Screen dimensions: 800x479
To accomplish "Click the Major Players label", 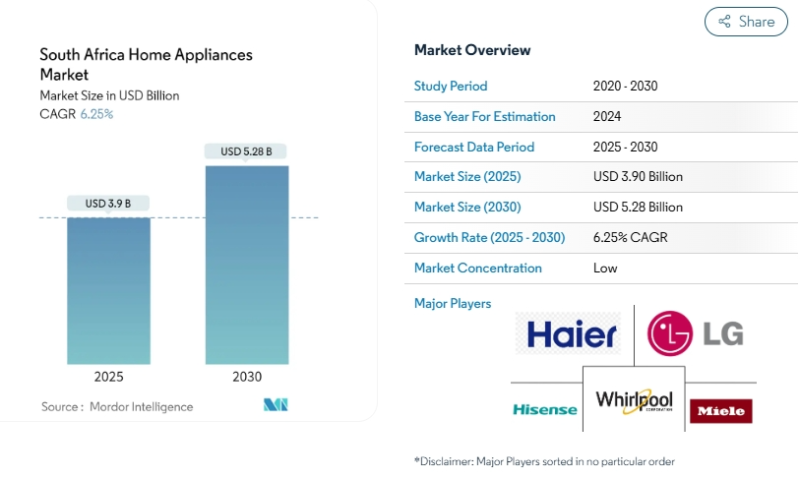I will tap(452, 303).
